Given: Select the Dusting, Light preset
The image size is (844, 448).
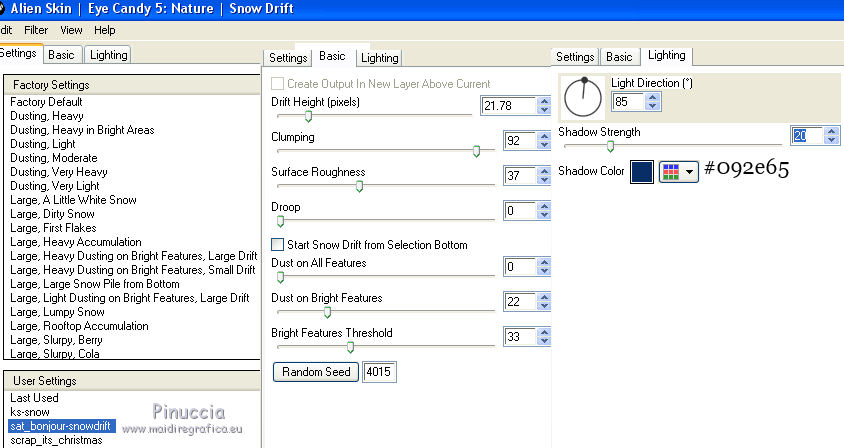Looking at the screenshot, I should pyautogui.click(x=43, y=144).
